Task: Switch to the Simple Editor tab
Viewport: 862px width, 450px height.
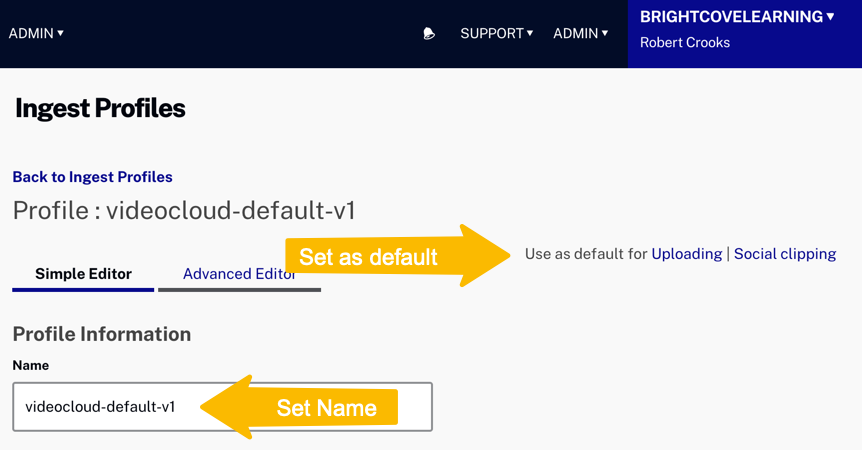Action: 83,274
